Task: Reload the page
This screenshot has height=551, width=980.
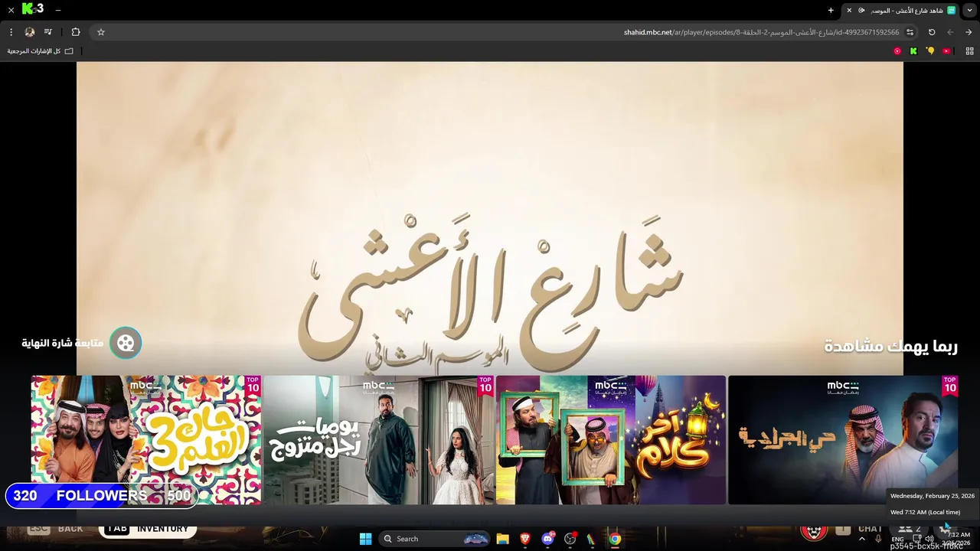Action: point(932,32)
